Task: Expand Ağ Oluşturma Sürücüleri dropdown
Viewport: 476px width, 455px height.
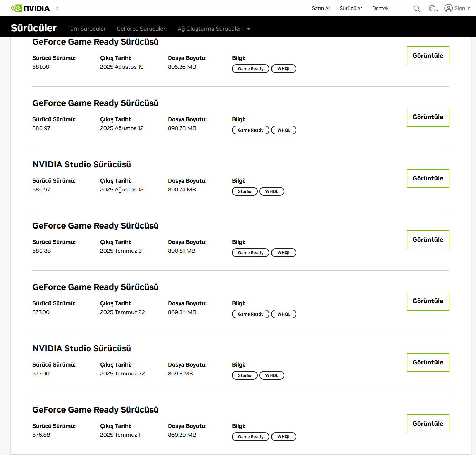Action: 214,29
